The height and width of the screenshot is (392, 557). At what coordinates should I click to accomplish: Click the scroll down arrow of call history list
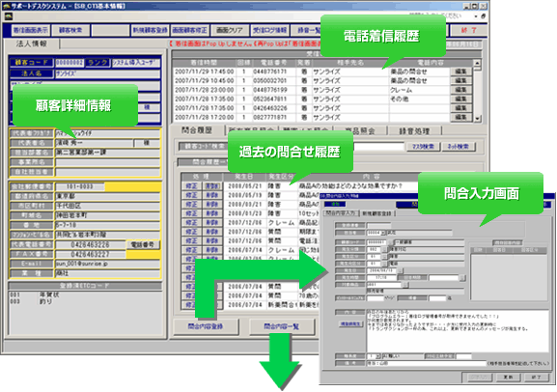[478, 119]
